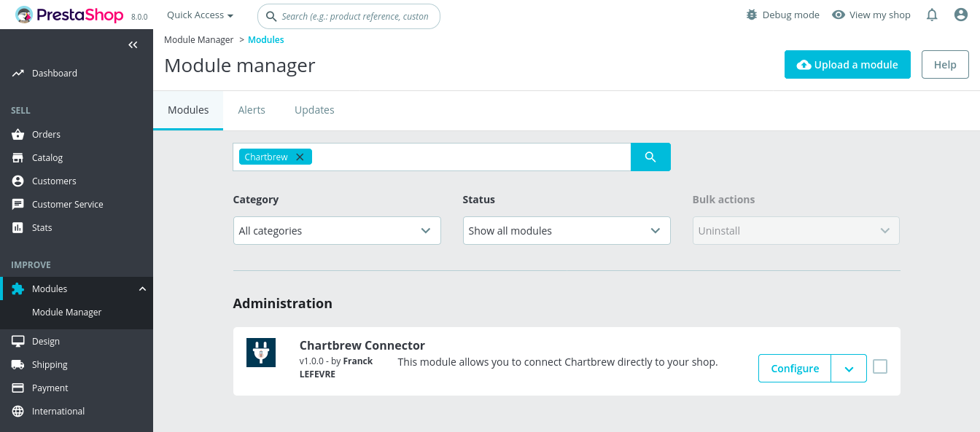The height and width of the screenshot is (432, 980).
Task: Open Stats from the sidebar
Action: coord(42,227)
